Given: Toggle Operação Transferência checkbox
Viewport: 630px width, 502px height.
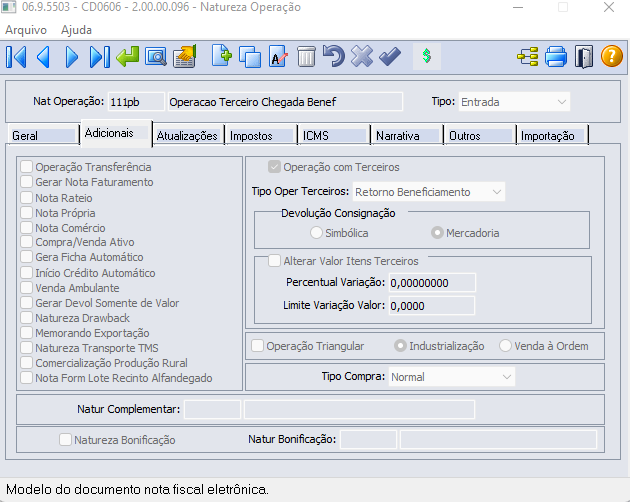Looking at the screenshot, I should [27, 167].
